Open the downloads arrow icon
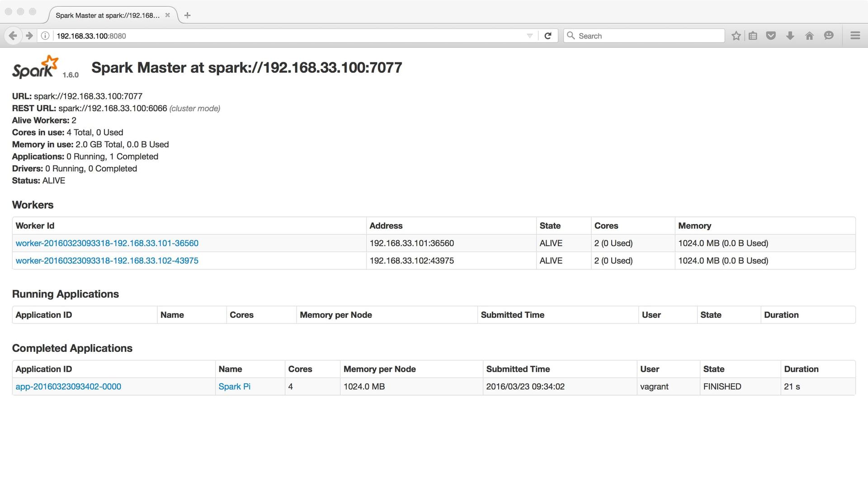This screenshot has height=482, width=868. (x=790, y=36)
